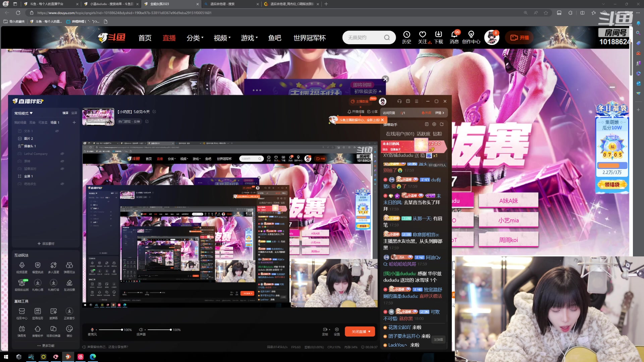This screenshot has height=362, width=644.
Task: Click the 添加素材 add source button
Action: click(46, 244)
